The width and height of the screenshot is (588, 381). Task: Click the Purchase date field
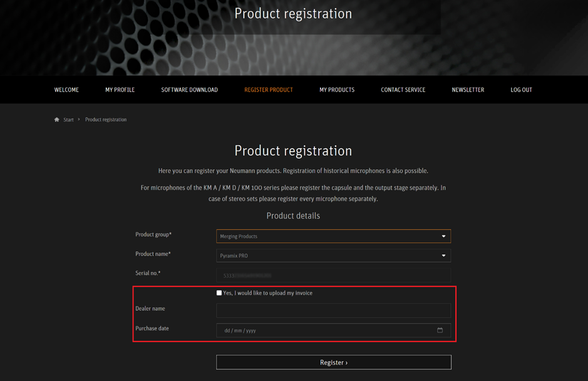coord(326,330)
